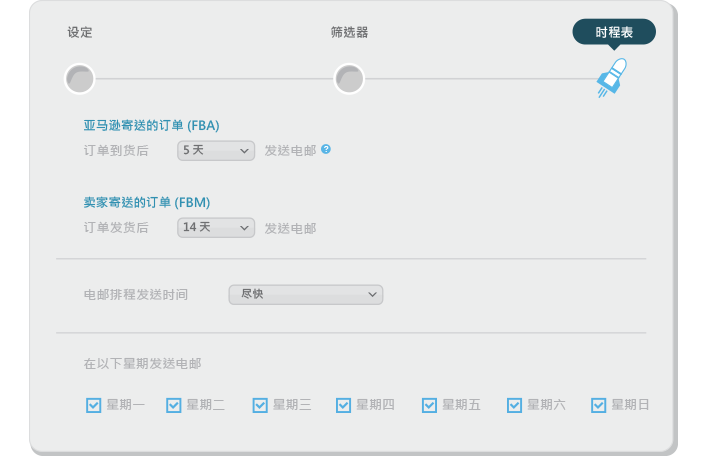Viewport: 702px width, 456px height.
Task: Click the 亚马逊寄送的订单 (FBA) heading
Action: click(151, 126)
